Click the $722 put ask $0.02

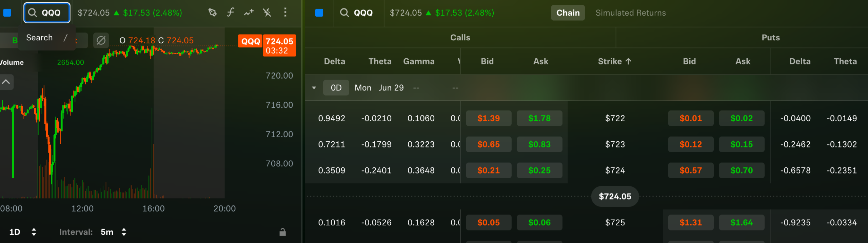pos(742,118)
